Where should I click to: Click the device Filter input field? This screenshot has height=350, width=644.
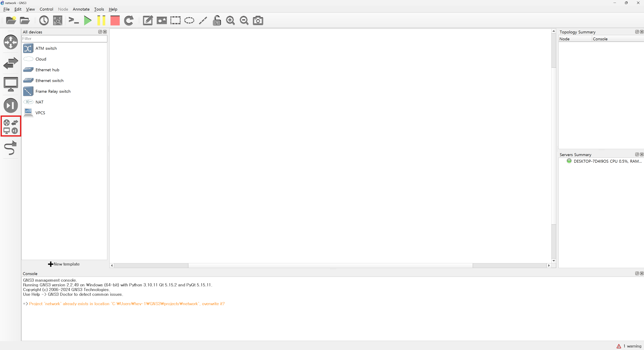click(x=64, y=38)
